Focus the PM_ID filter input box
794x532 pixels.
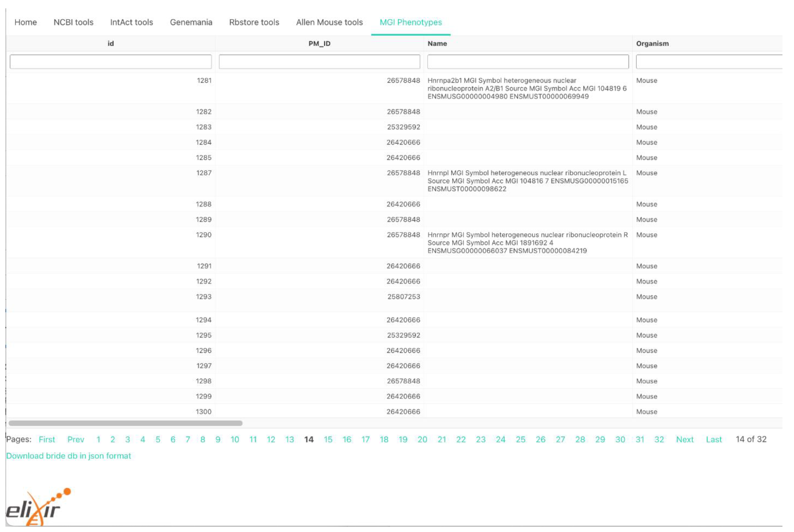319,62
